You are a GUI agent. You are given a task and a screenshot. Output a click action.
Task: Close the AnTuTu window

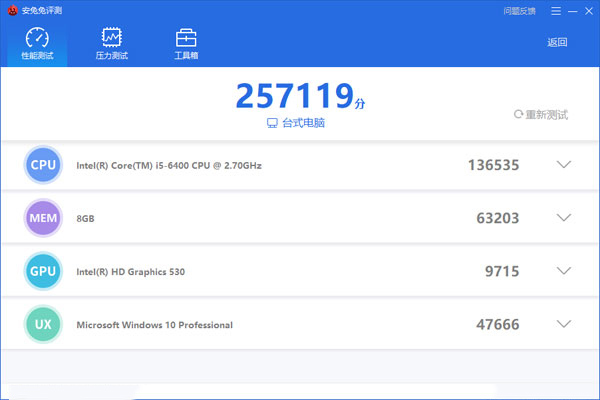(589, 11)
